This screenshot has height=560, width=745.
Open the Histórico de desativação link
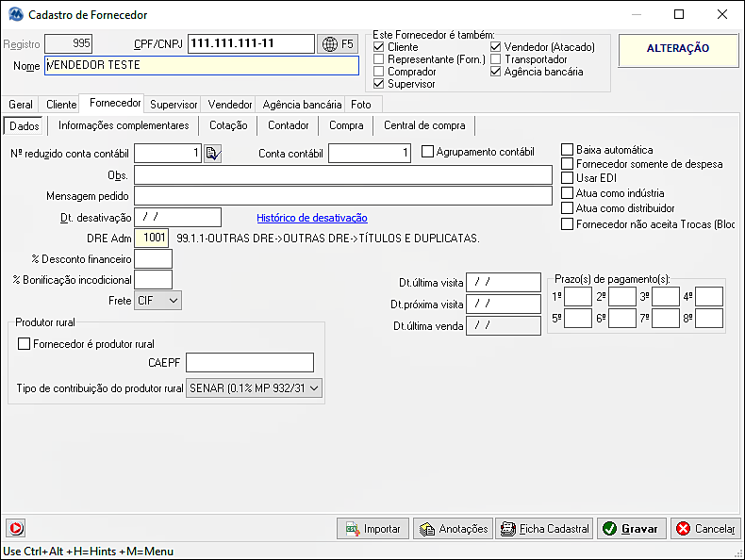click(312, 218)
